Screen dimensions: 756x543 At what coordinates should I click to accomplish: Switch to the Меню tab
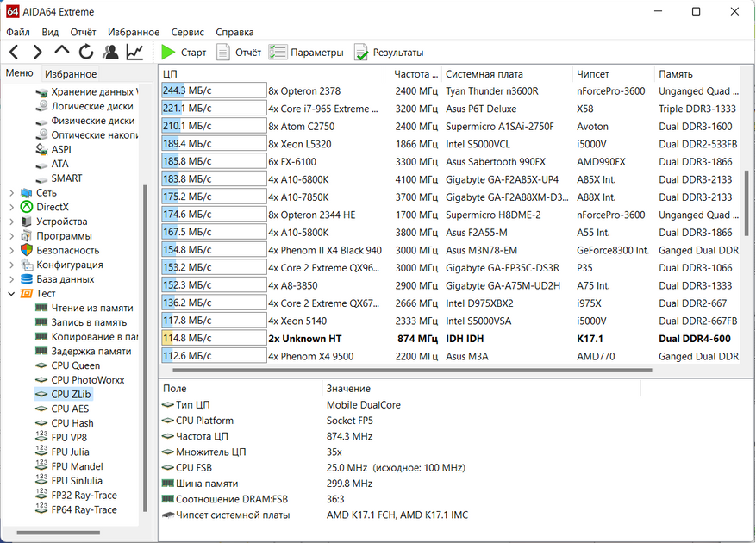click(20, 73)
